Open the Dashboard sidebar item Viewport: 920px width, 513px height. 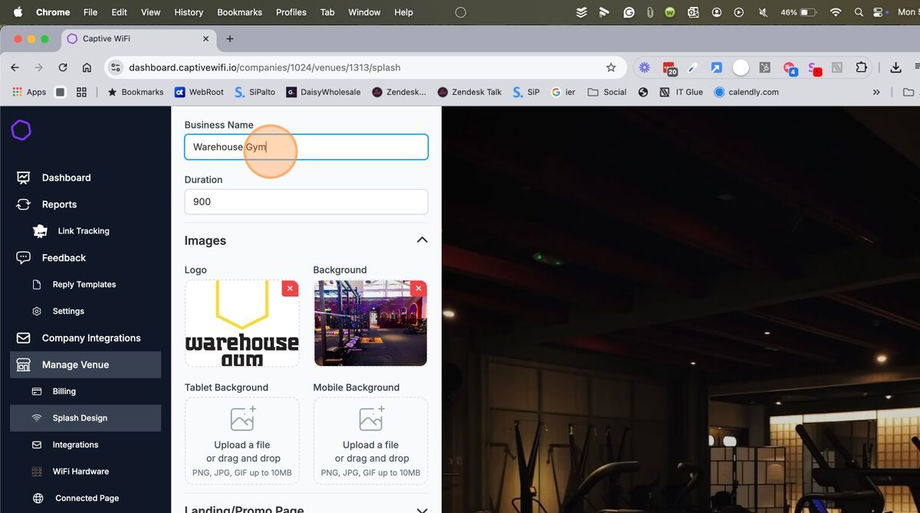(66, 178)
